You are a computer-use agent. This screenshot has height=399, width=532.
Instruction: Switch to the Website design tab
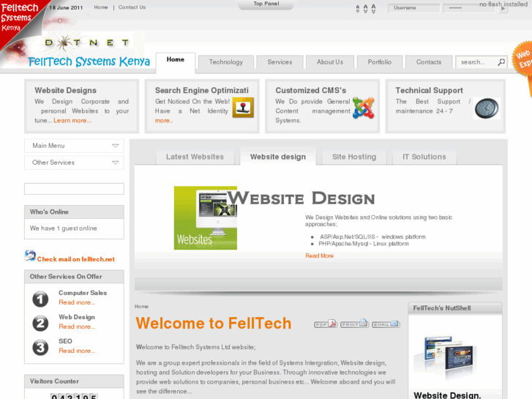[x=278, y=157]
